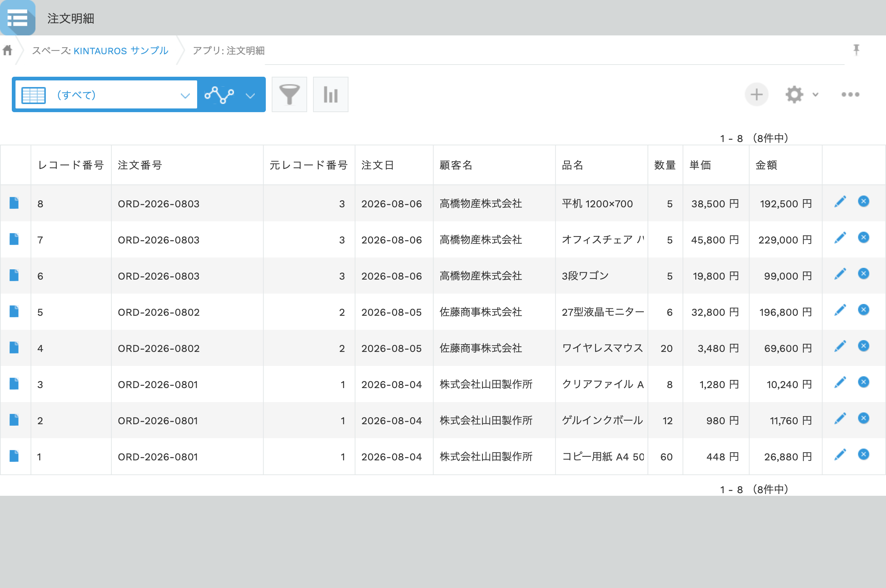Viewport: 886px width, 588px height.
Task: Open the filter funnel button
Action: tap(289, 94)
